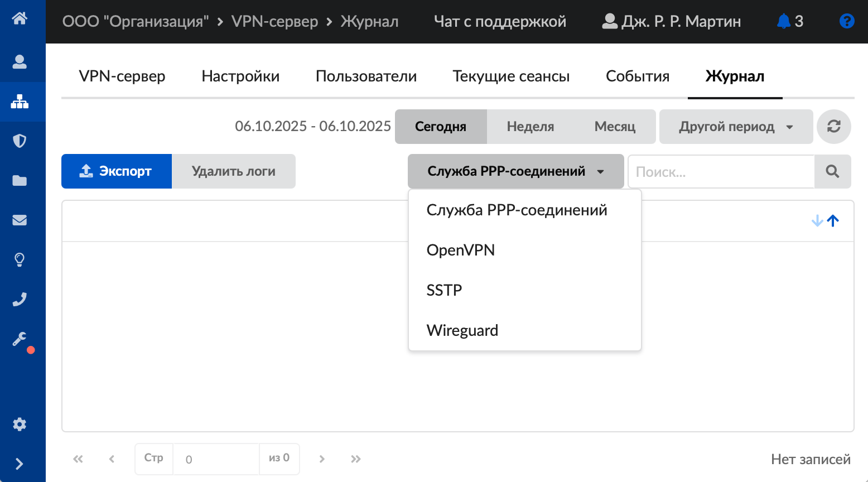
Task: Open the telephony phone icon
Action: point(20,300)
